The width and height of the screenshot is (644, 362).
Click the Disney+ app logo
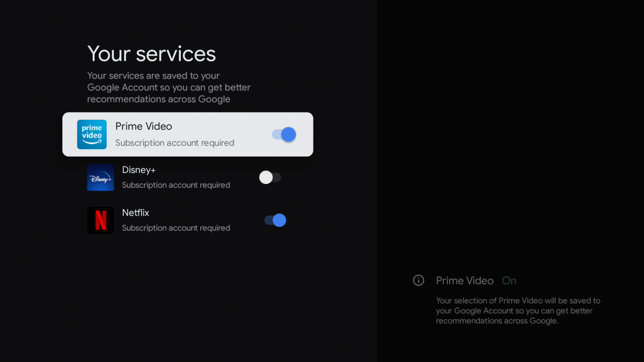pyautogui.click(x=101, y=177)
